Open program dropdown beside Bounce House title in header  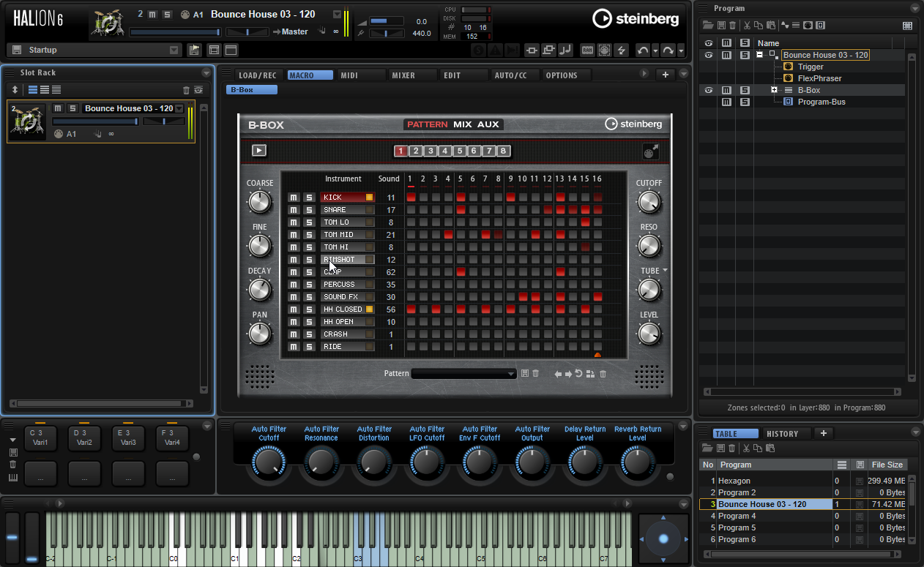point(337,14)
